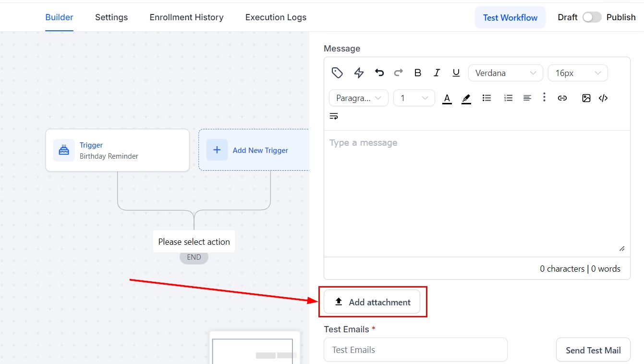The height and width of the screenshot is (364, 644).
Task: Apply bold formatting in message editor
Action: [x=417, y=73]
